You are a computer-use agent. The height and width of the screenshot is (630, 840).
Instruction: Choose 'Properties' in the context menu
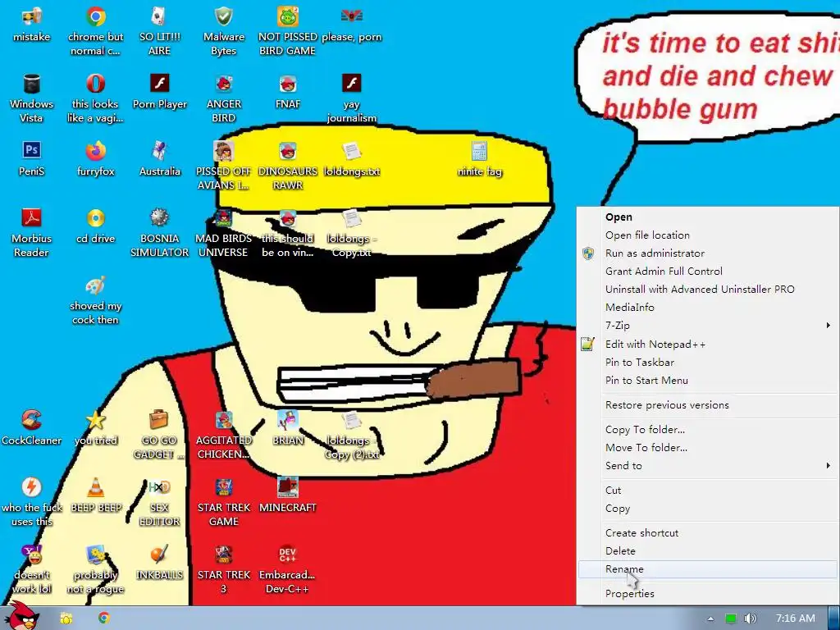pyautogui.click(x=708, y=594)
